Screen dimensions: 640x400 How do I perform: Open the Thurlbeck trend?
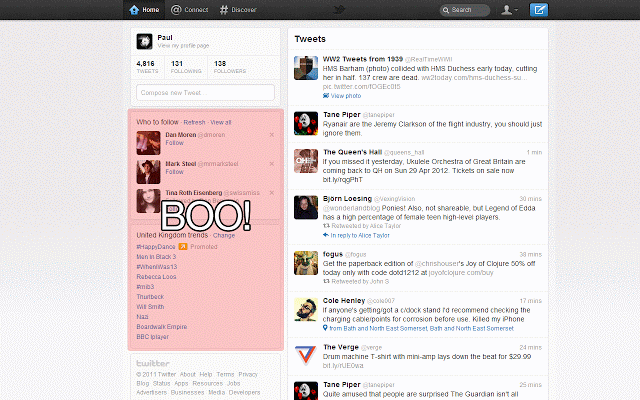pyautogui.click(x=150, y=297)
